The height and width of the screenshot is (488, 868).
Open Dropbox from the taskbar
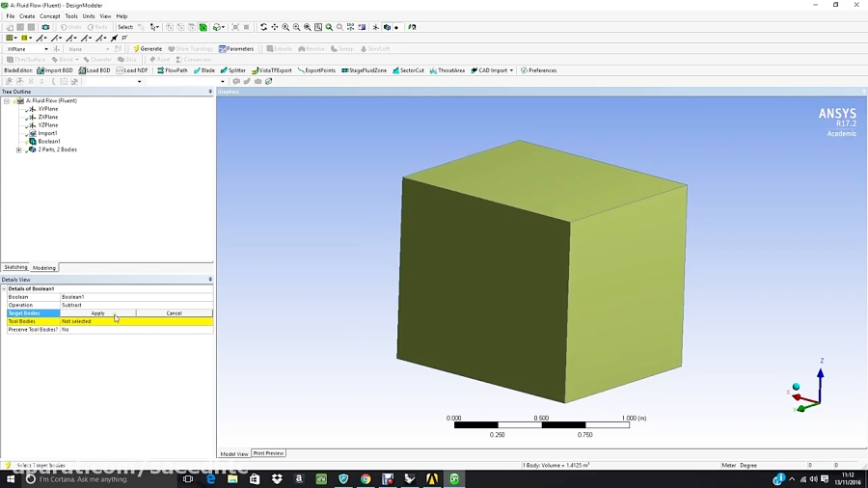click(277, 479)
